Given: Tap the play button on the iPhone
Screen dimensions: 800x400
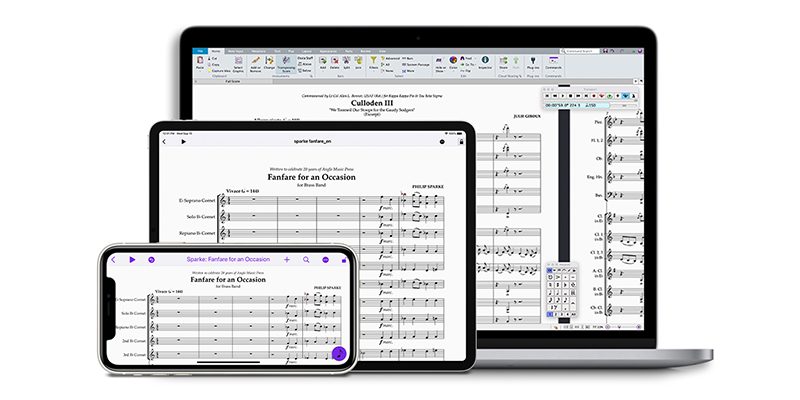Looking at the screenshot, I should 133,260.
